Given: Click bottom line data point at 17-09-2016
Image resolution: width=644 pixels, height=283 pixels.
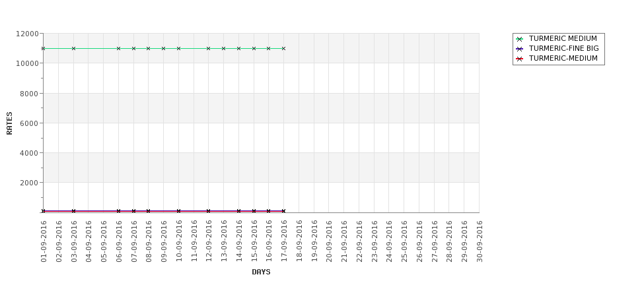Looking at the screenshot, I should (284, 211).
